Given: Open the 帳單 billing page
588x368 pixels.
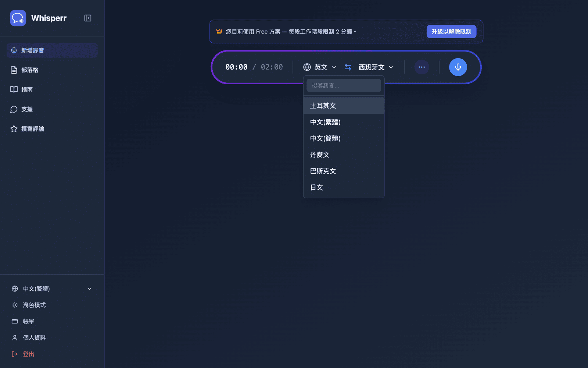Looking at the screenshot, I should pos(52,321).
